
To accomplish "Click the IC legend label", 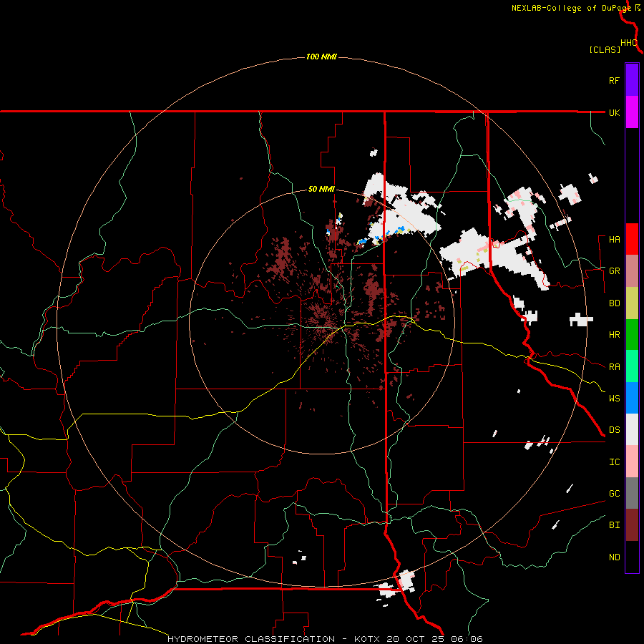I will [x=614, y=462].
